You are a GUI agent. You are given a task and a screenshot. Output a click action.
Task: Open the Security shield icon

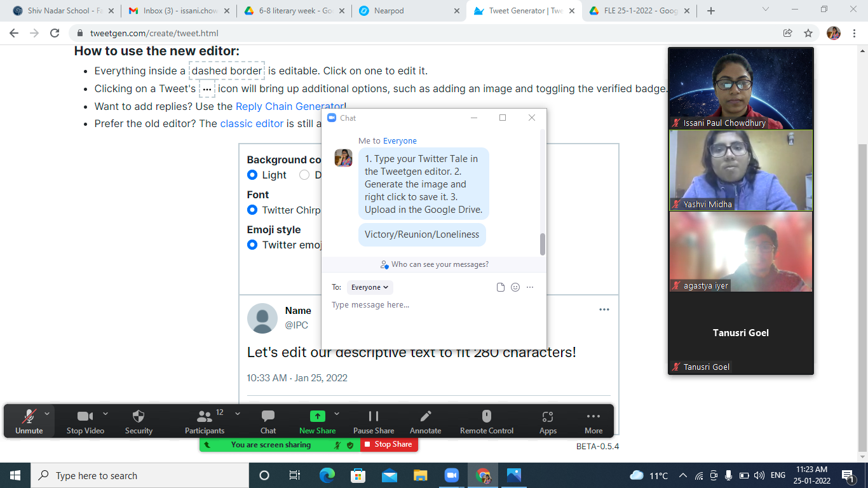(x=139, y=416)
